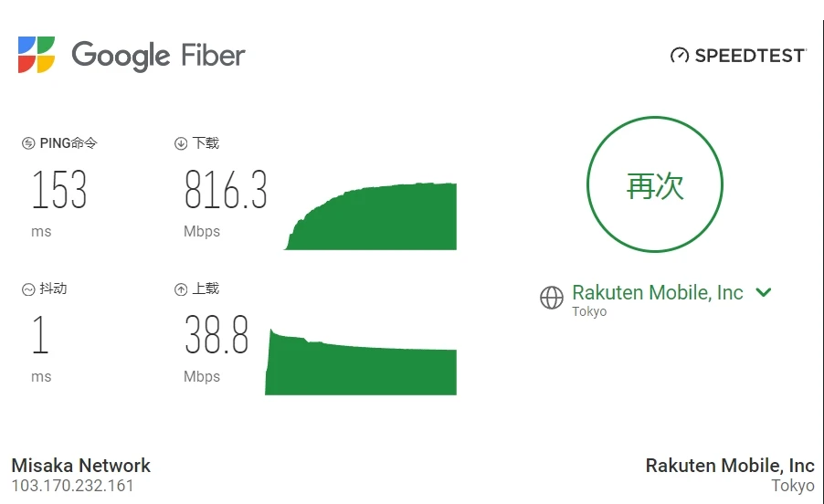Image resolution: width=824 pixels, height=504 pixels.
Task: Click the IP address 103.170.232.161
Action: 72,486
